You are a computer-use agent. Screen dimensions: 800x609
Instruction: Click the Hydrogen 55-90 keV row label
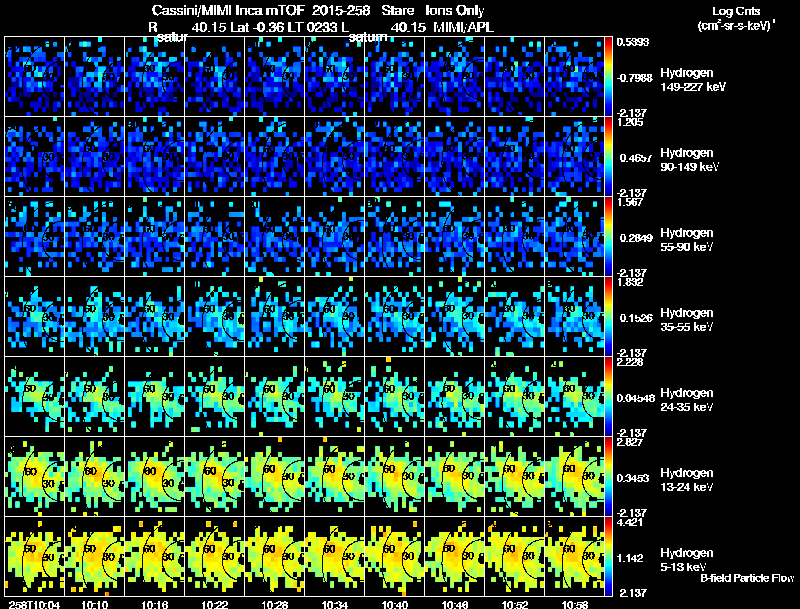point(687,240)
